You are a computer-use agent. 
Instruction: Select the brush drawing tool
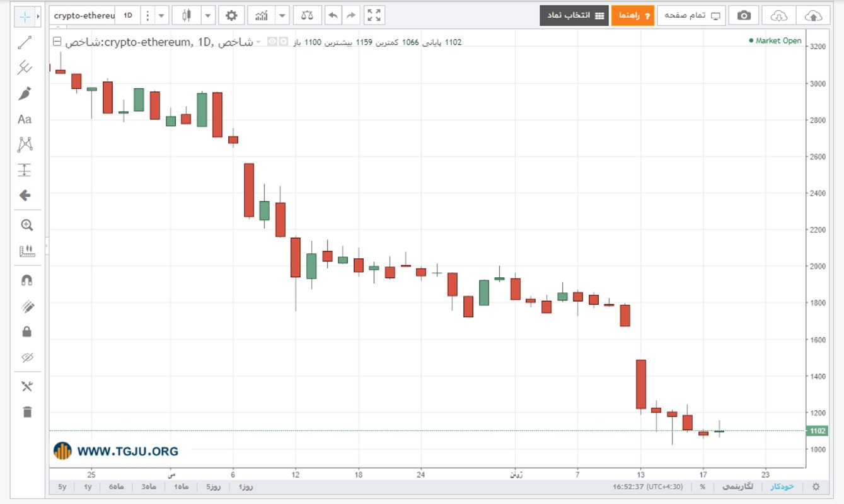tap(25, 93)
